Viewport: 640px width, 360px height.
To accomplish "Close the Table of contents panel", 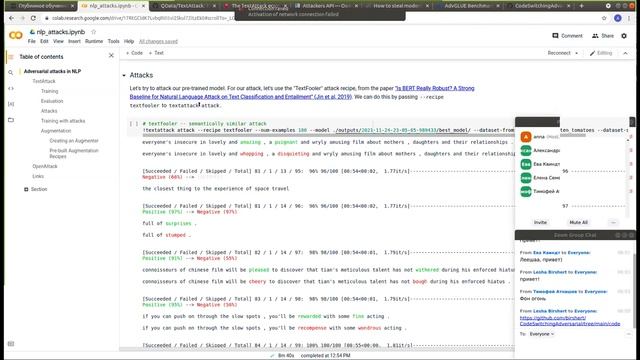I will (x=111, y=56).
